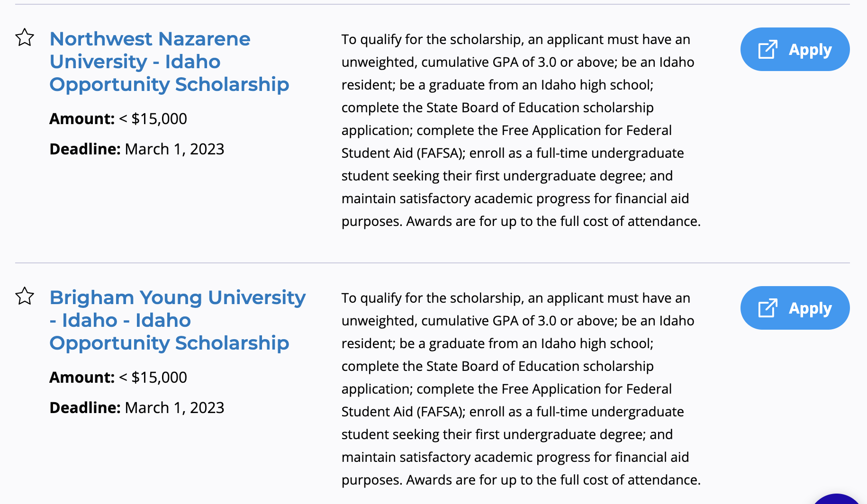Image resolution: width=867 pixels, height=504 pixels.
Task: Click the $15,000 value under Northwest Nazarene
Action: 159,118
